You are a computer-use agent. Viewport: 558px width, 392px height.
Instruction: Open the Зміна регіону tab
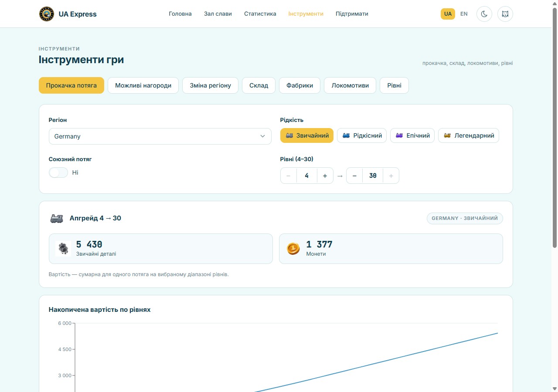210,85
